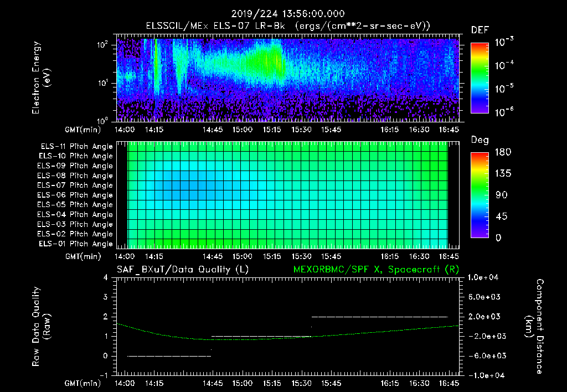Click the 2.0e+03 label on the distance axis

pyautogui.click(x=484, y=317)
